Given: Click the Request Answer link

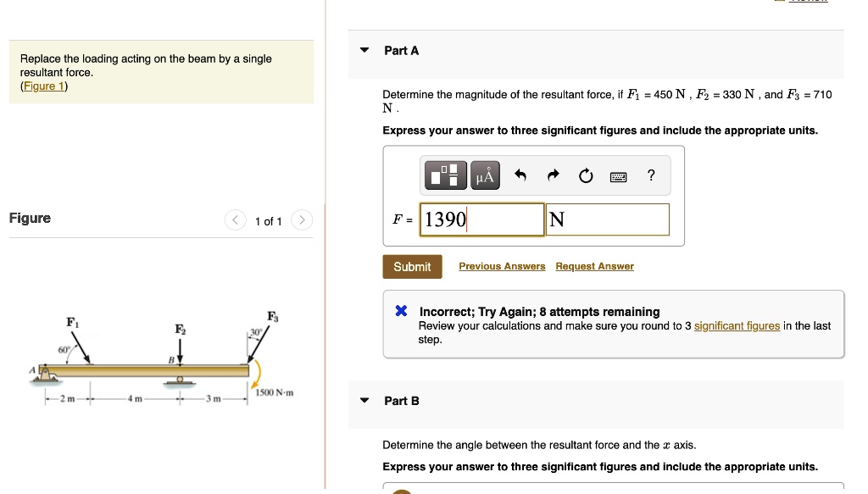Looking at the screenshot, I should pyautogui.click(x=594, y=266).
